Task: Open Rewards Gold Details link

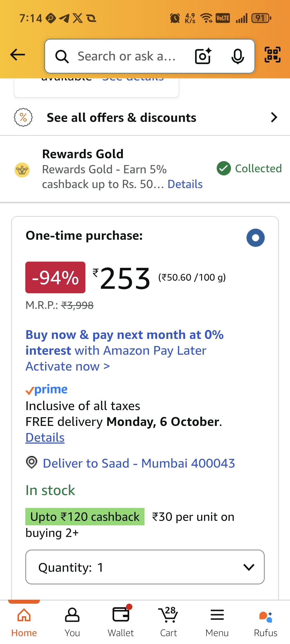Action: [185, 184]
